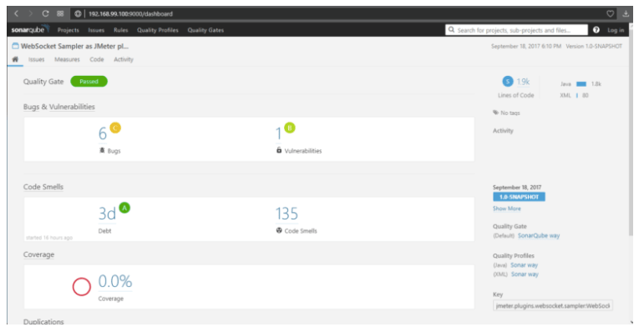This screenshot has width=644, height=332.
Task: Click the Code Smells radiation icon
Action: coord(279,230)
